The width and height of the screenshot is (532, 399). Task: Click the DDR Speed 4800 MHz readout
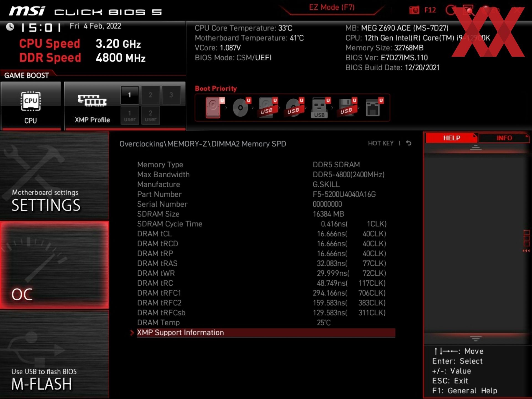point(82,58)
